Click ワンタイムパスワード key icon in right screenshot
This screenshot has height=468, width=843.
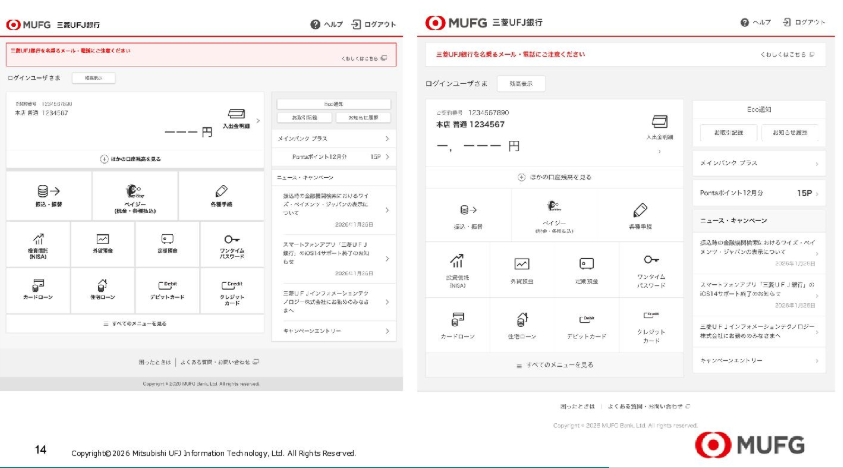pyautogui.click(x=651, y=260)
